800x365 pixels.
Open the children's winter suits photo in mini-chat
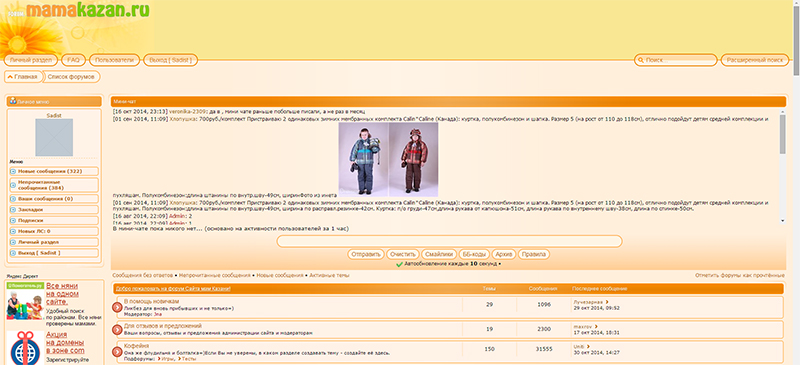388,159
